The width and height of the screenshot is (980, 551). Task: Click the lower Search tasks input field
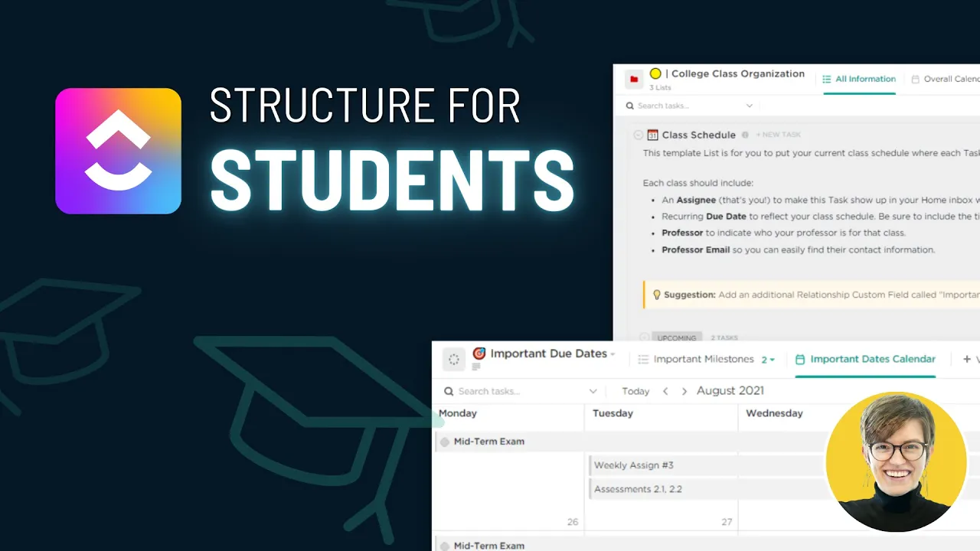click(x=517, y=391)
